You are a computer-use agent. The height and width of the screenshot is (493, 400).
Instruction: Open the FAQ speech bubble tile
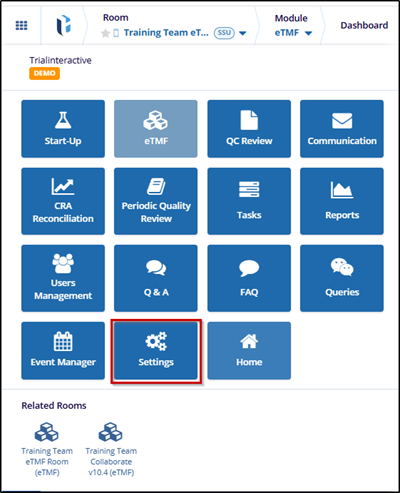coord(249,278)
